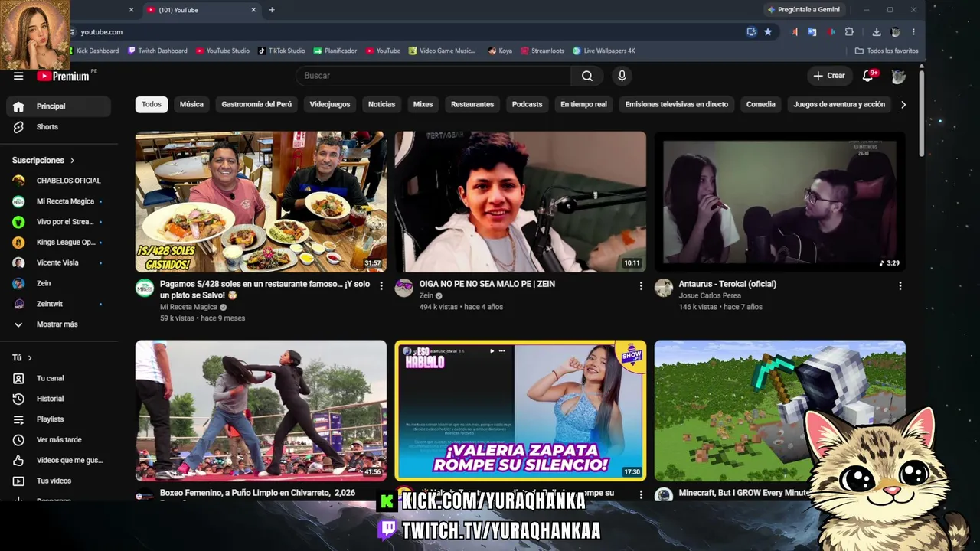The height and width of the screenshot is (551, 980).
Task: Open the Crear dropdown
Action: pos(829,76)
